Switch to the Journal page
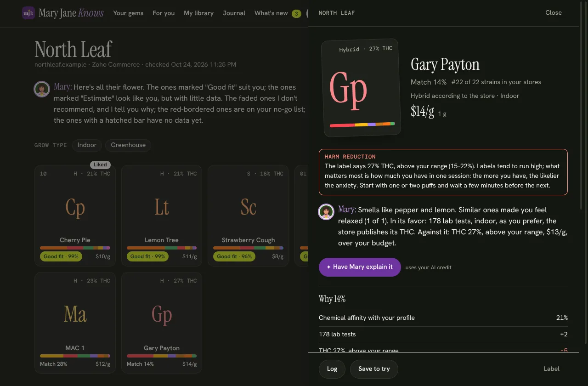 (x=234, y=13)
